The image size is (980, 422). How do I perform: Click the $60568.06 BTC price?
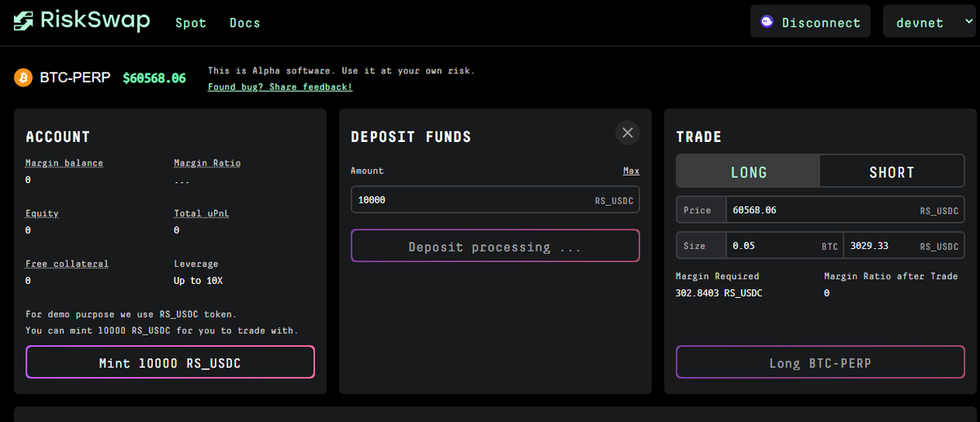point(154,78)
